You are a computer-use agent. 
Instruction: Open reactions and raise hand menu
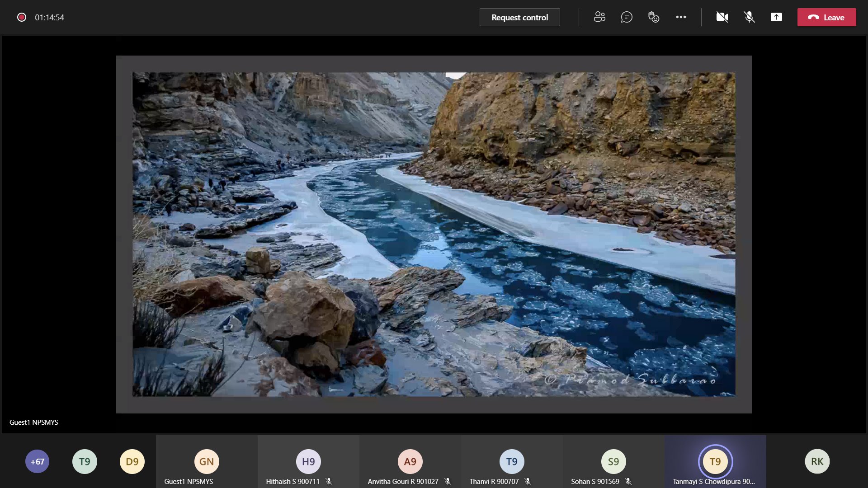(654, 17)
